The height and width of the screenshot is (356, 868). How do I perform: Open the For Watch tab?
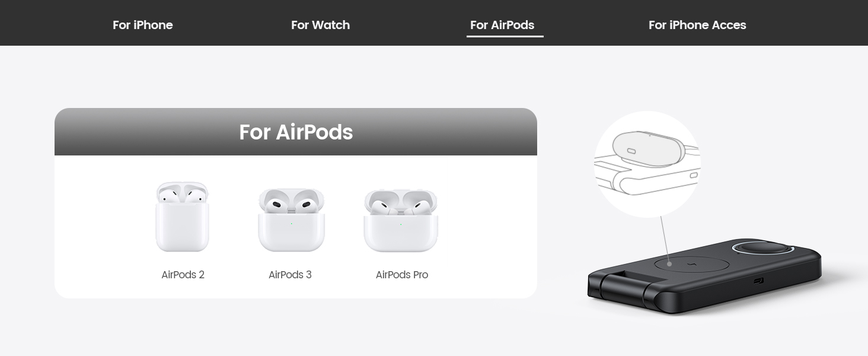320,25
